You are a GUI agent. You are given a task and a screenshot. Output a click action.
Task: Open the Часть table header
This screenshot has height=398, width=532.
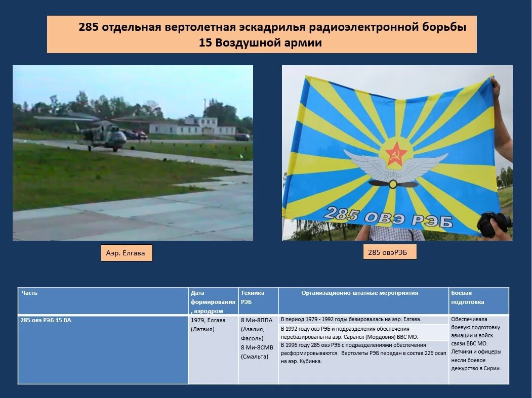point(29,292)
